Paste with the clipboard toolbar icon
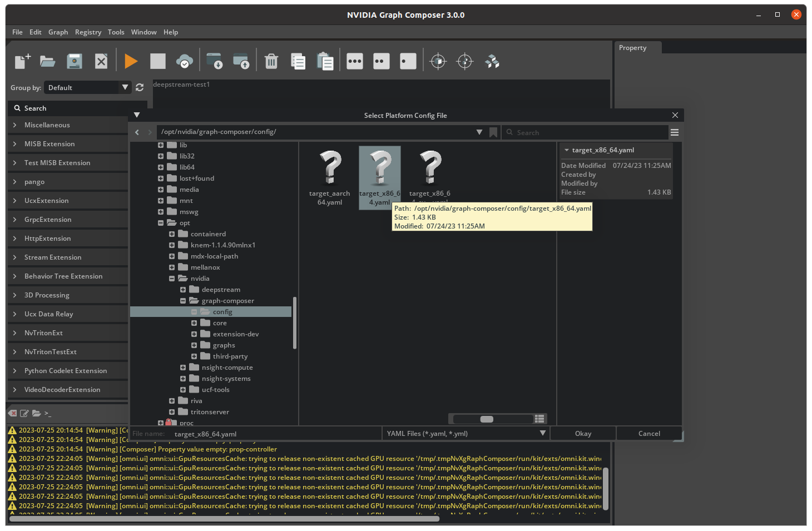812x531 pixels. coord(325,61)
